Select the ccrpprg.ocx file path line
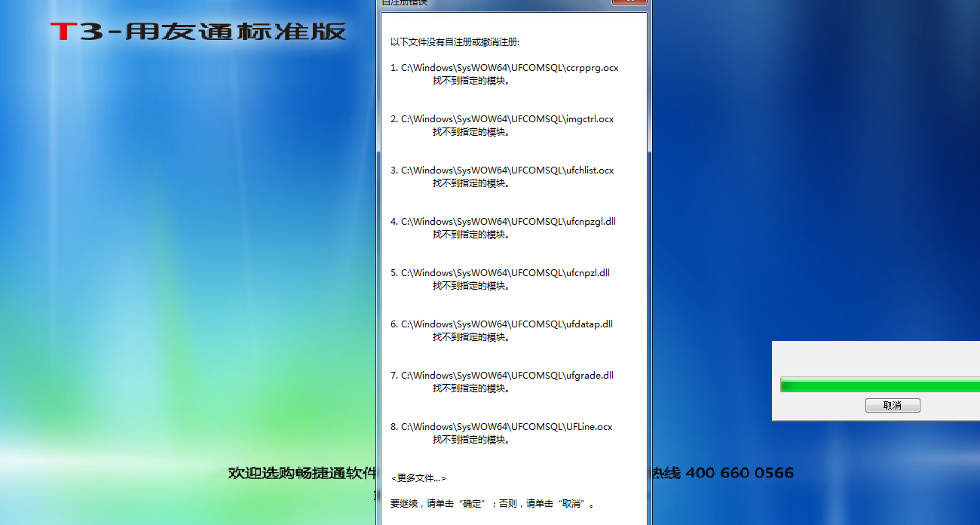The height and width of the screenshot is (525, 980). (x=504, y=68)
